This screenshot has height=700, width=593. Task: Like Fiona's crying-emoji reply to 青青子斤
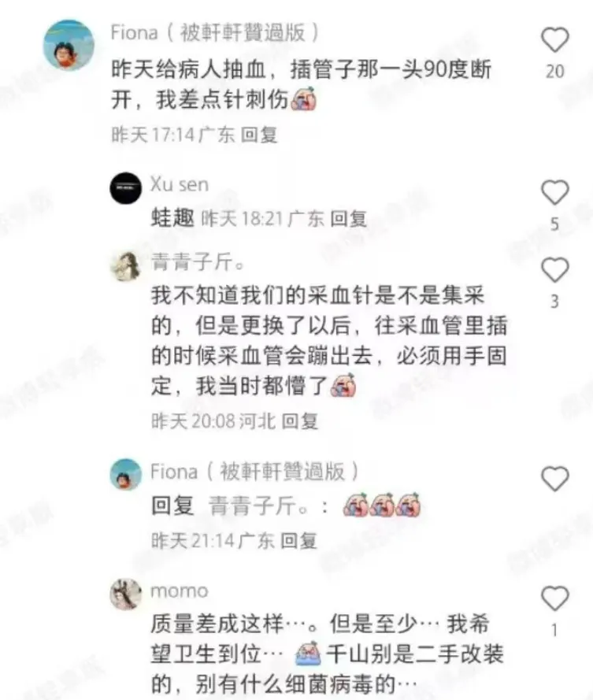(555, 479)
